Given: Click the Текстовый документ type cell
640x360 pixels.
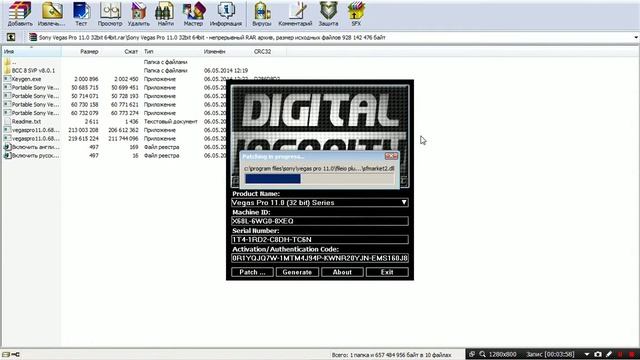Looking at the screenshot, I should click(171, 122).
